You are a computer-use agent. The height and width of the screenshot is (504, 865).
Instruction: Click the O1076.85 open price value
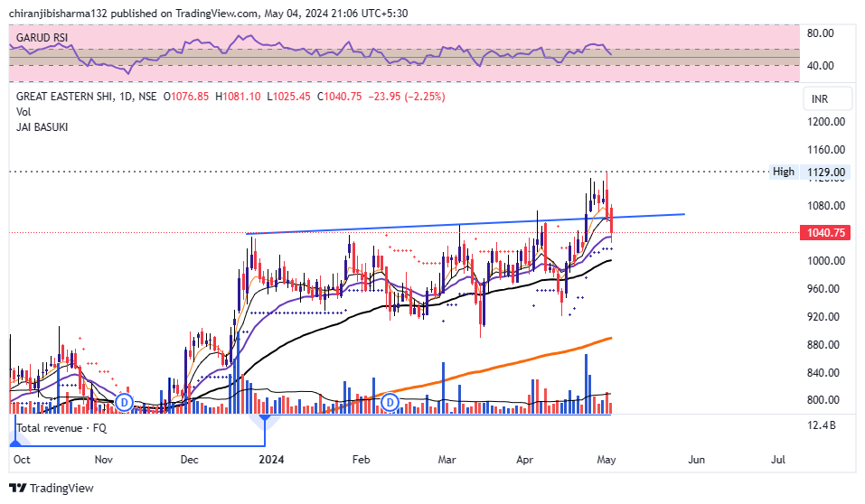[x=186, y=97]
